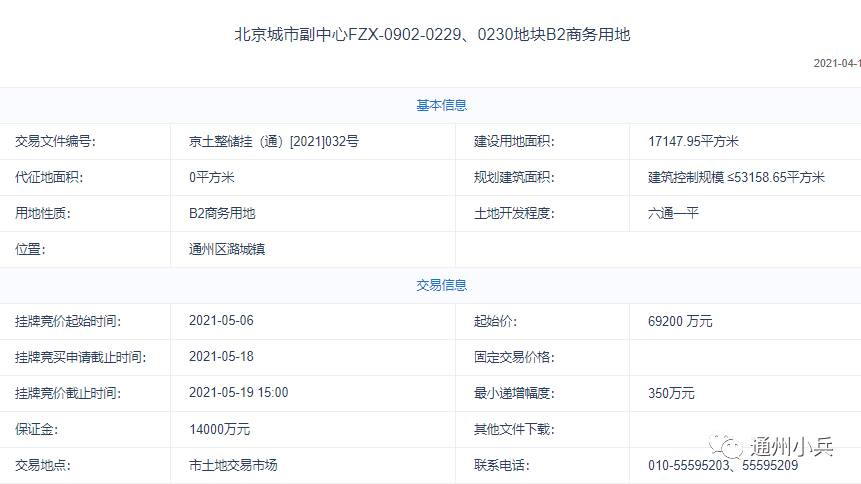Select the 交易信息 section header
Image resolution: width=861 pixels, height=484 pixels.
pos(441,285)
